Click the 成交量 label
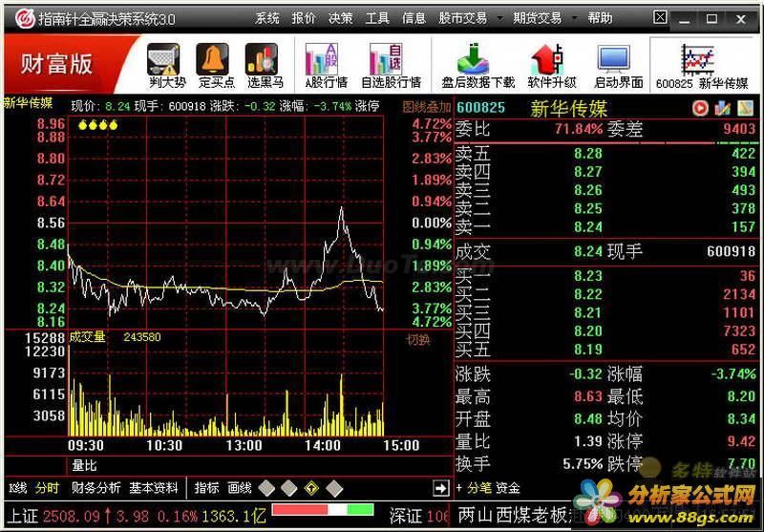764x532 pixels. (x=87, y=336)
